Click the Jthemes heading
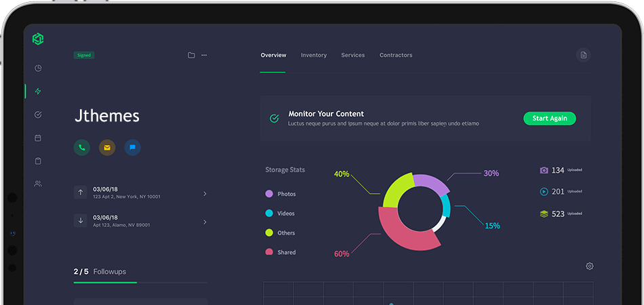The image size is (644, 305). (107, 116)
